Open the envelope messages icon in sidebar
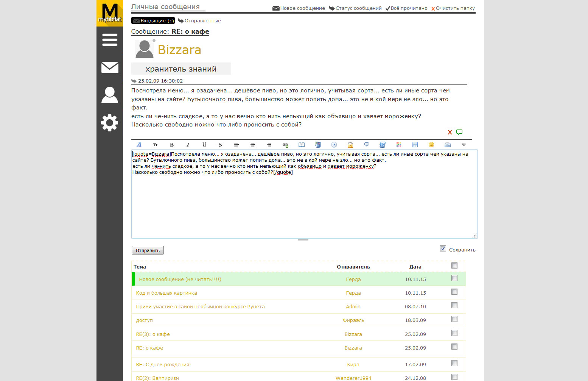Image resolution: width=588 pixels, height=381 pixels. (110, 67)
